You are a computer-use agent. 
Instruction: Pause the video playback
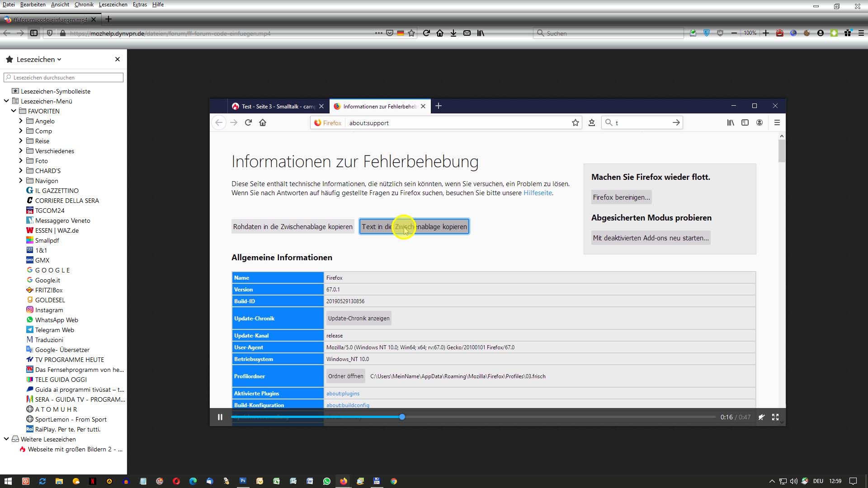[x=220, y=417]
